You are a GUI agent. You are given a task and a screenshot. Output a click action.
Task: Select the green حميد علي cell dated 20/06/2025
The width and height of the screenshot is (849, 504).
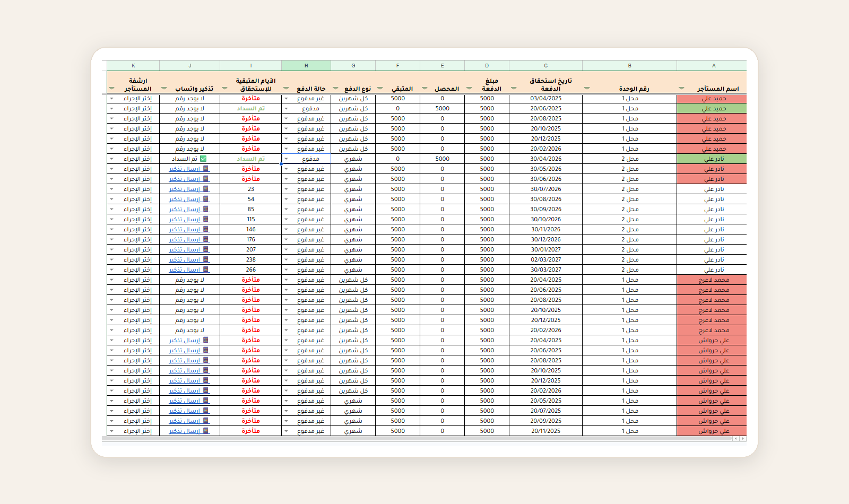click(712, 109)
